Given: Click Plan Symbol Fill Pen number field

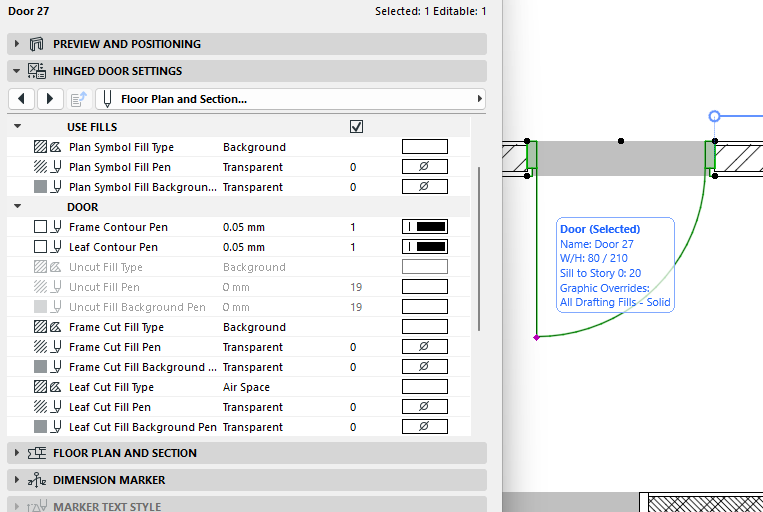Looking at the screenshot, I should (x=353, y=167).
